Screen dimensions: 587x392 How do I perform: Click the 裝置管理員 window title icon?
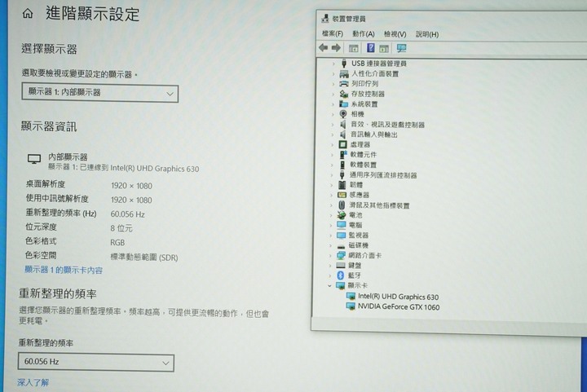coord(325,18)
